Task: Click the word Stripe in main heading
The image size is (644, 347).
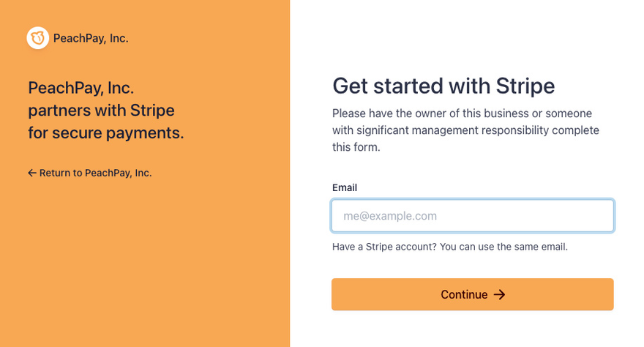Action: 523,86
